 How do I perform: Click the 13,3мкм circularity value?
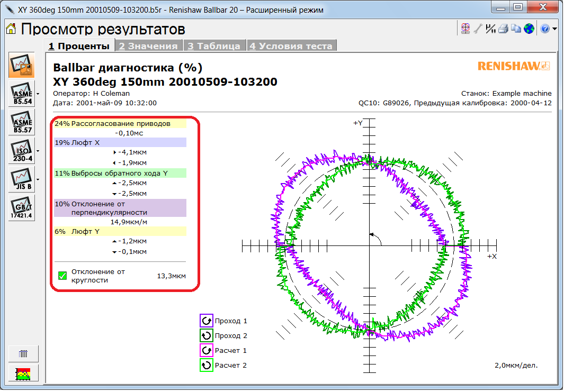172,276
